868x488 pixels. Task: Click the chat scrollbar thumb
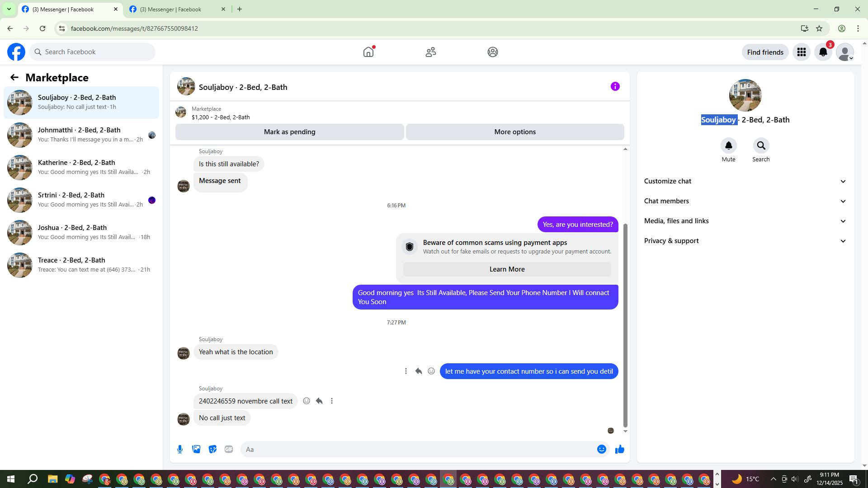tap(625, 325)
